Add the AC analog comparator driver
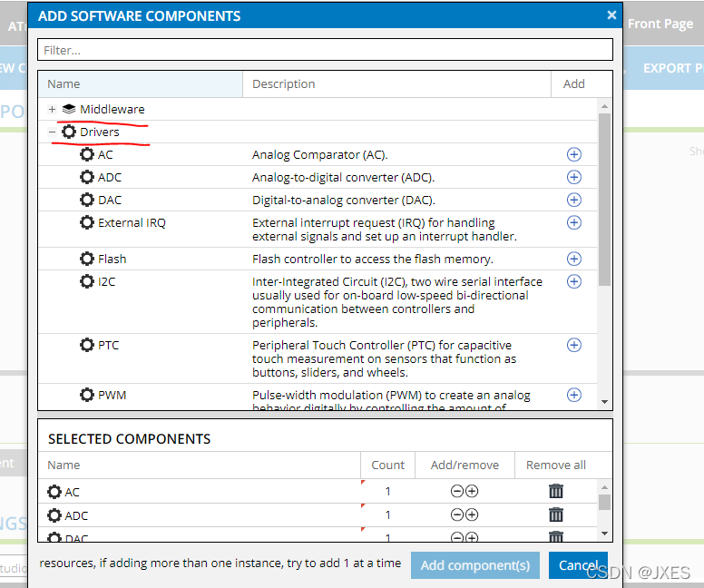 573,154
